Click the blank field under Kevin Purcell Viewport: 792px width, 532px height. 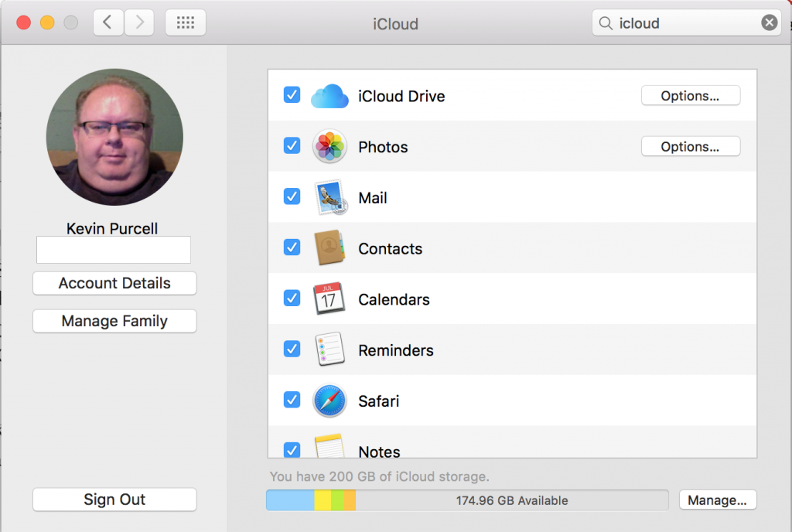click(114, 250)
